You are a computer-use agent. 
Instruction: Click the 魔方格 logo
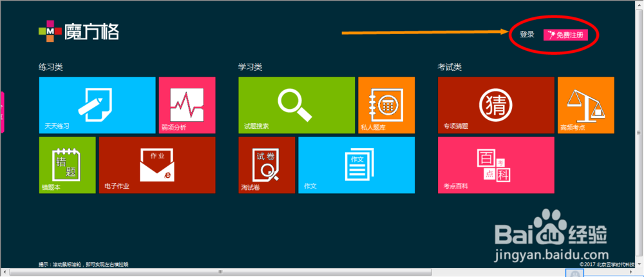point(79,31)
